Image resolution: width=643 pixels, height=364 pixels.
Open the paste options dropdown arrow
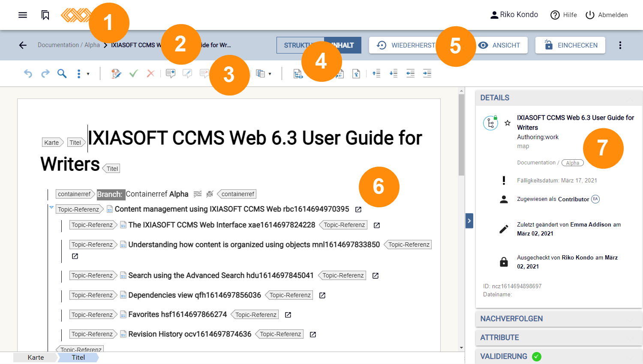pyautogui.click(x=270, y=74)
